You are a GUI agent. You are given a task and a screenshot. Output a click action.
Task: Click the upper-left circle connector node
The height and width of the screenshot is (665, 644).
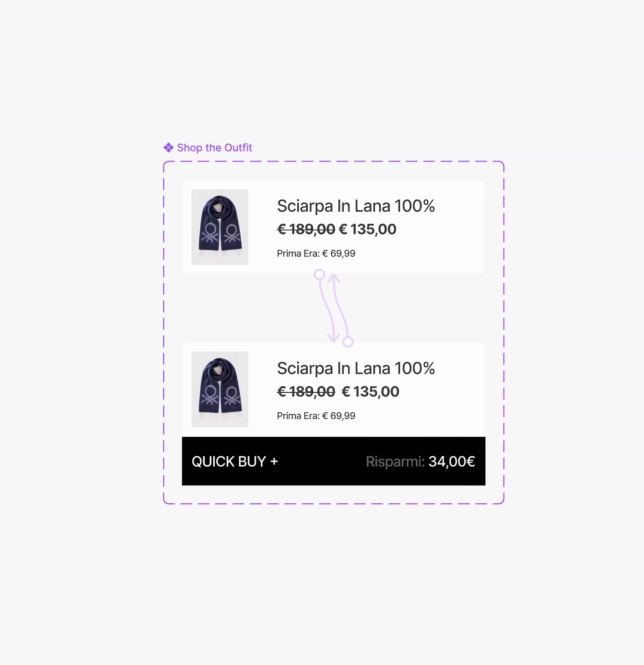tap(319, 274)
